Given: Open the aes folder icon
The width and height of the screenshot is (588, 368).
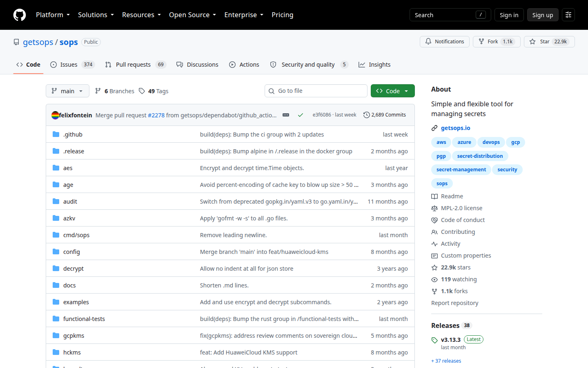Looking at the screenshot, I should click(x=56, y=168).
